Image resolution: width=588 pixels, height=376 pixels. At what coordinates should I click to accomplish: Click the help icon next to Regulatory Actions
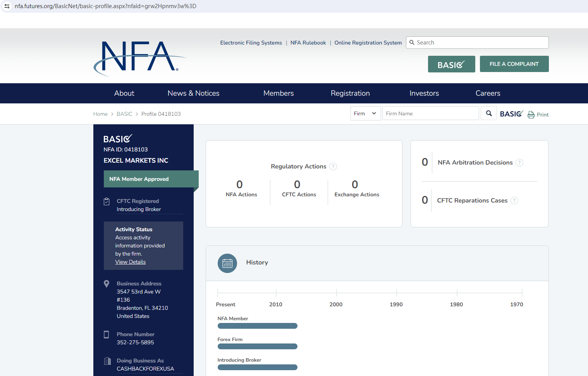[x=333, y=167]
